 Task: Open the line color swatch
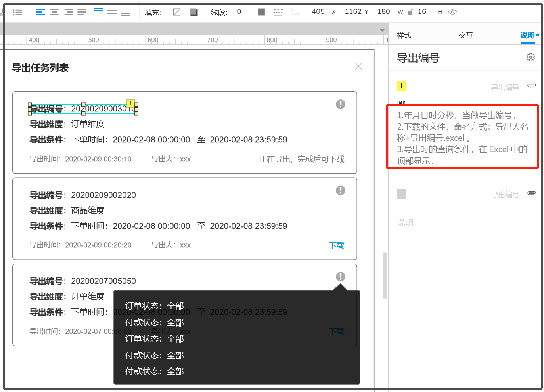click(x=261, y=12)
